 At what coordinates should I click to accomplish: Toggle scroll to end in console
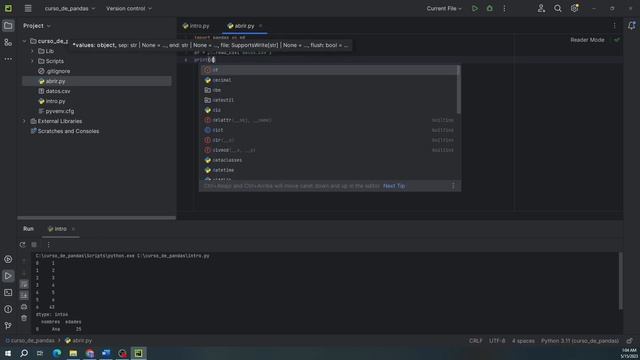(24, 295)
